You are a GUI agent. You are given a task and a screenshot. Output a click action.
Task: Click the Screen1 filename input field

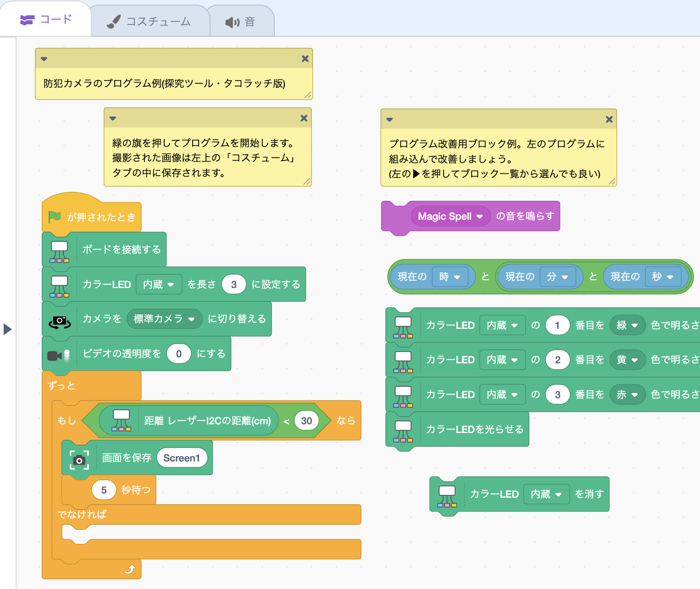pyautogui.click(x=182, y=458)
